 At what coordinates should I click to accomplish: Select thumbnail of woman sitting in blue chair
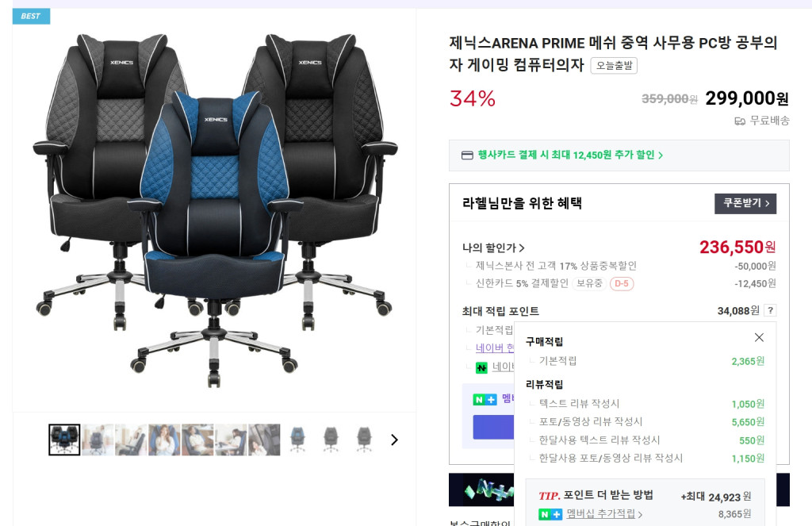point(164,440)
